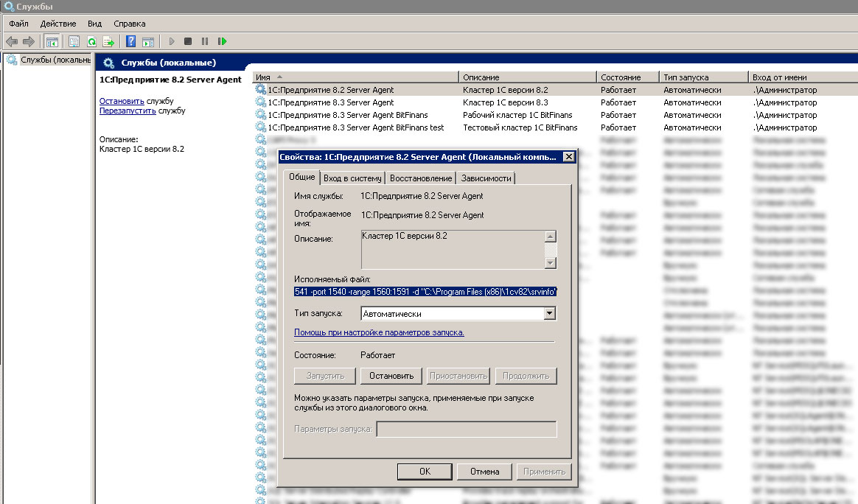Select the Службы (локальные) tree node

point(55,60)
